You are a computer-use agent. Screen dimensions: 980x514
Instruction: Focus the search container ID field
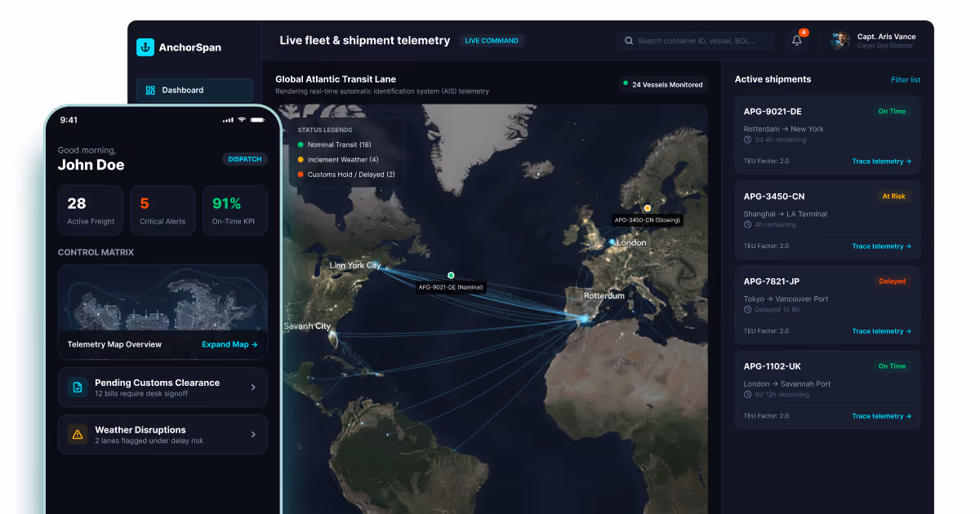(x=697, y=40)
